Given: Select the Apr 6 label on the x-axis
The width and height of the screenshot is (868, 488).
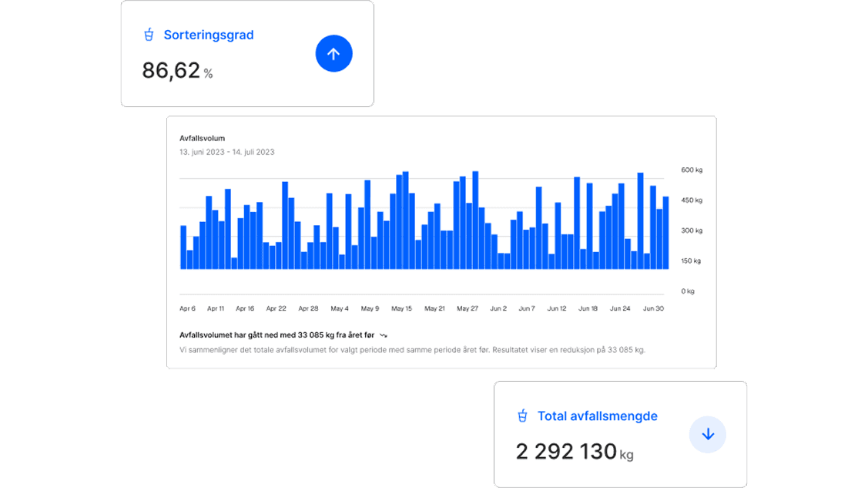Looking at the screenshot, I should point(187,308).
